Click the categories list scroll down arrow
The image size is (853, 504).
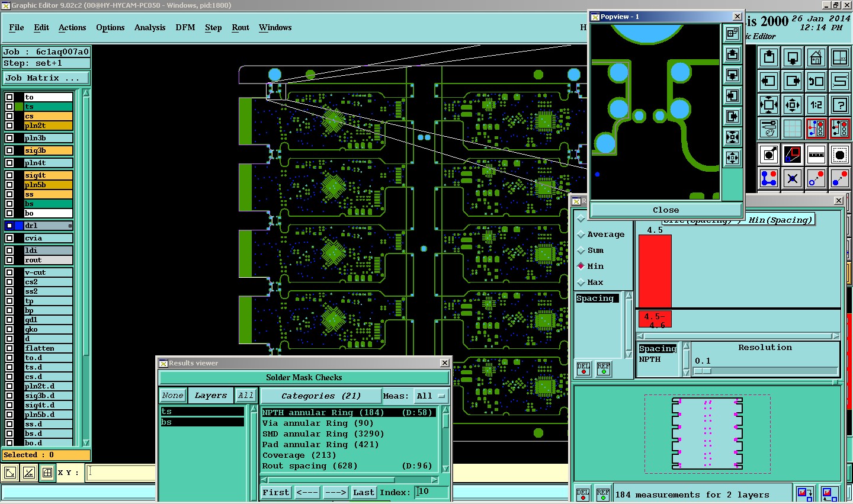(445, 468)
